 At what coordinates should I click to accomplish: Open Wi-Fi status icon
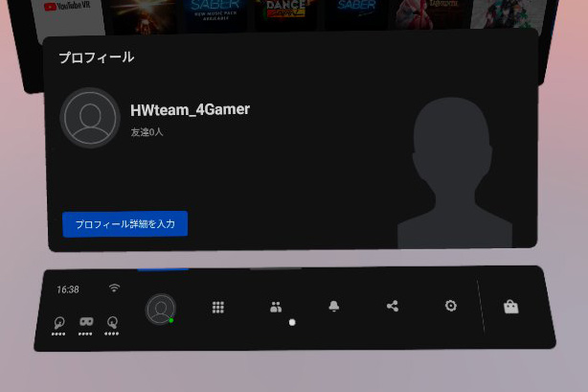(x=115, y=288)
